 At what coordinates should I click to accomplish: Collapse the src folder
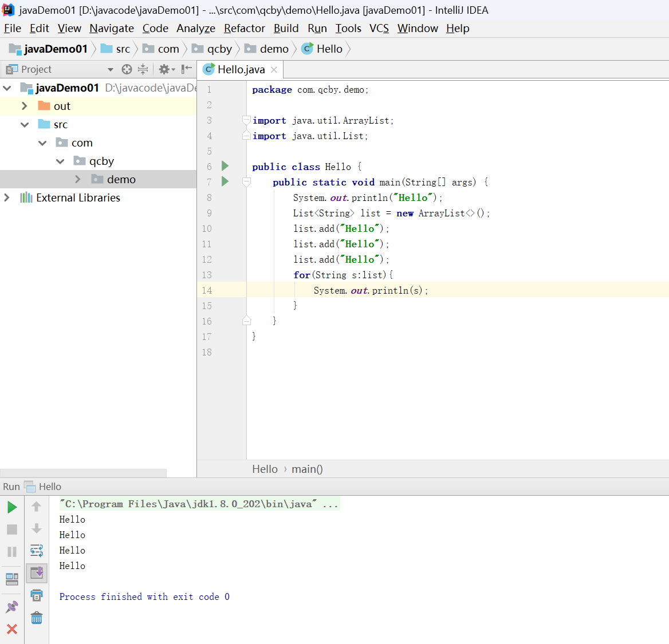pyautogui.click(x=25, y=125)
